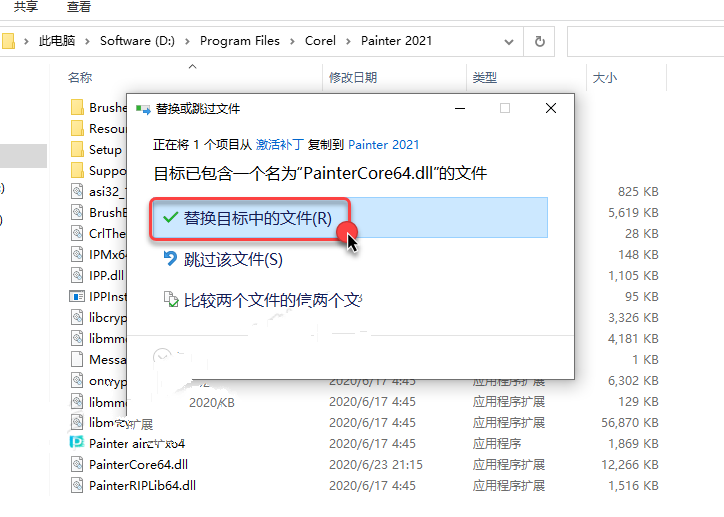Click Painter 2021 breadcrumb segment
The height and width of the screenshot is (517, 724).
[396, 41]
